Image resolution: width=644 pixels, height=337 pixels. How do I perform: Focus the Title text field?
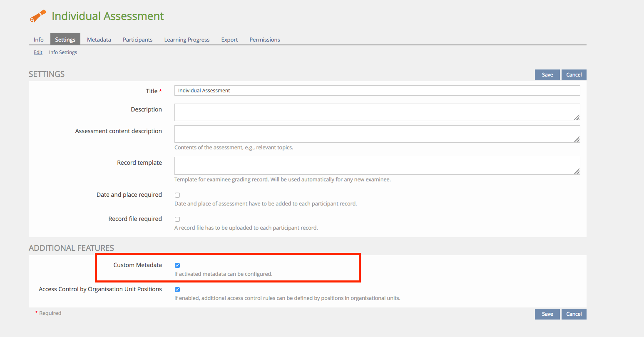pyautogui.click(x=377, y=91)
